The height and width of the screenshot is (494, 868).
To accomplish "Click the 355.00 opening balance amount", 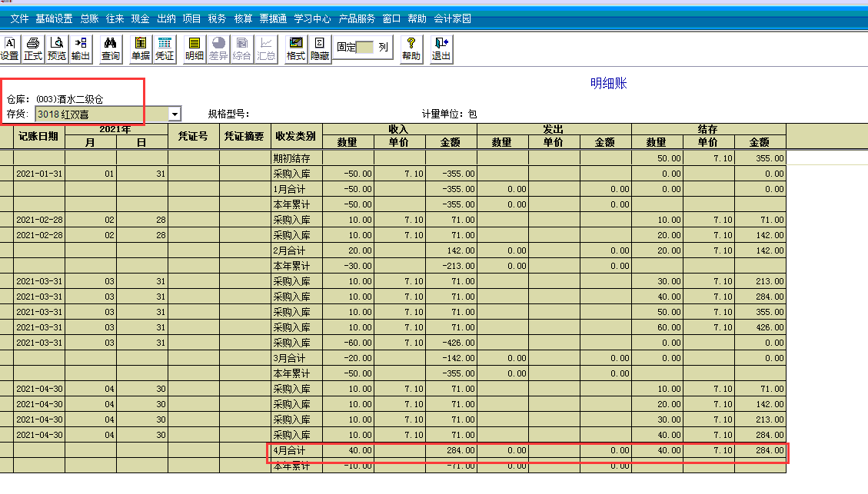I will pyautogui.click(x=760, y=158).
